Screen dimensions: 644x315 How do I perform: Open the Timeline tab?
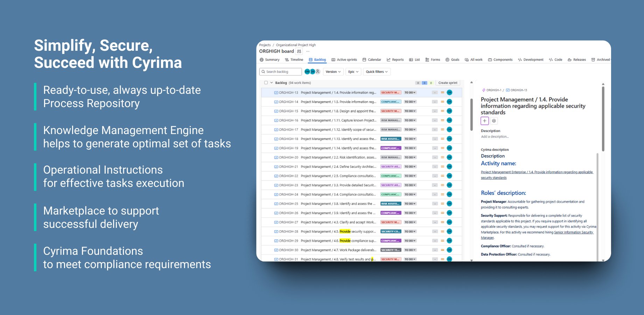pos(294,60)
